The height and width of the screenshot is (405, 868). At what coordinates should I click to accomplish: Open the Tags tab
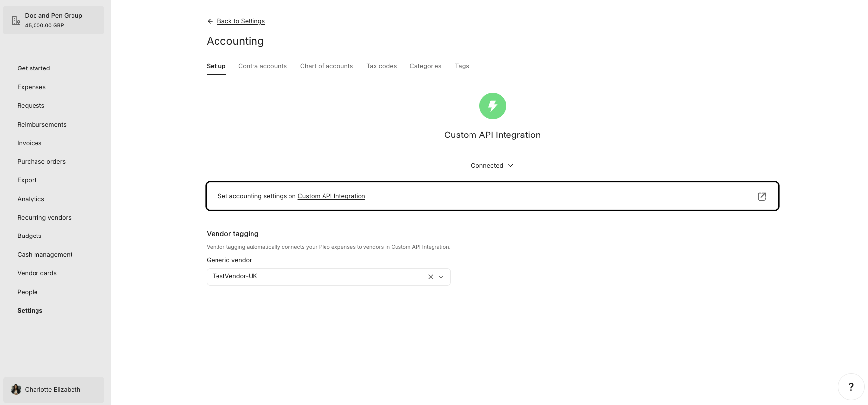click(462, 66)
